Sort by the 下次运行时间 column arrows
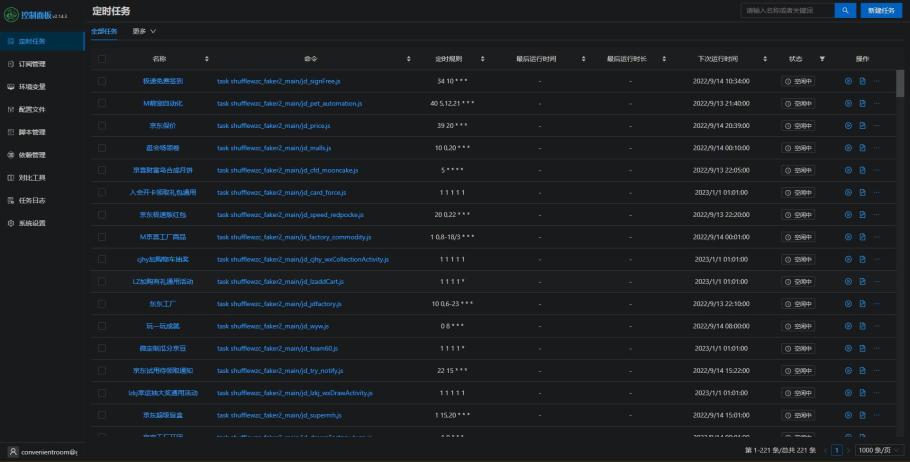 coord(763,59)
